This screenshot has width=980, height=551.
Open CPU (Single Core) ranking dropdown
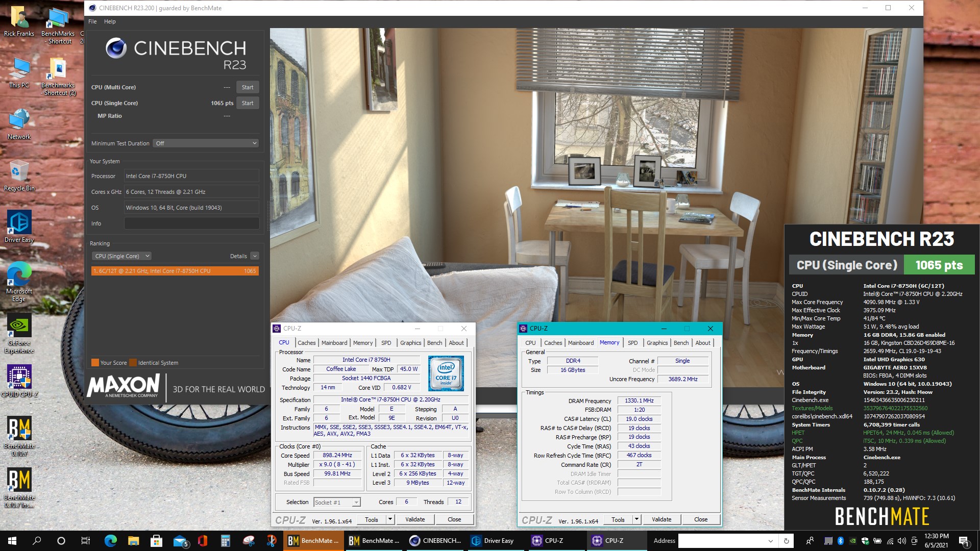(x=122, y=256)
